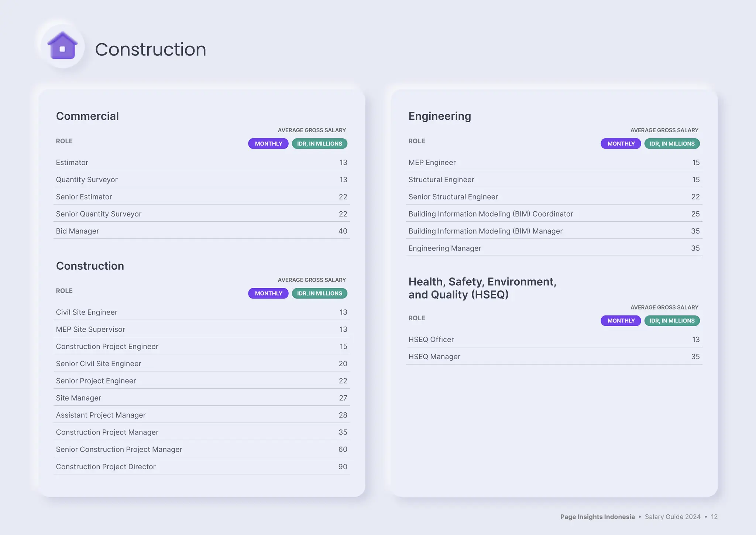Image resolution: width=756 pixels, height=535 pixels.
Task: Click the Site Manager role entry
Action: tap(79, 398)
